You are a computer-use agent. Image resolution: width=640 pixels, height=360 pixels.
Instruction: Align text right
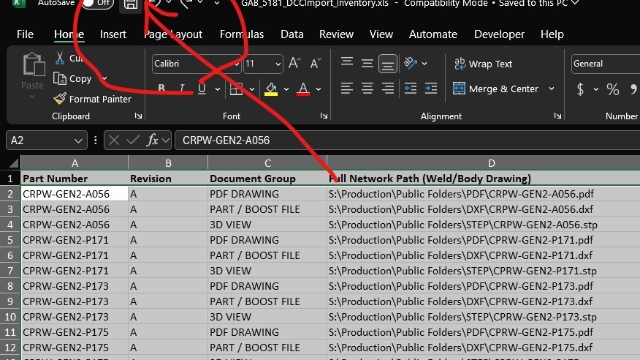388,89
